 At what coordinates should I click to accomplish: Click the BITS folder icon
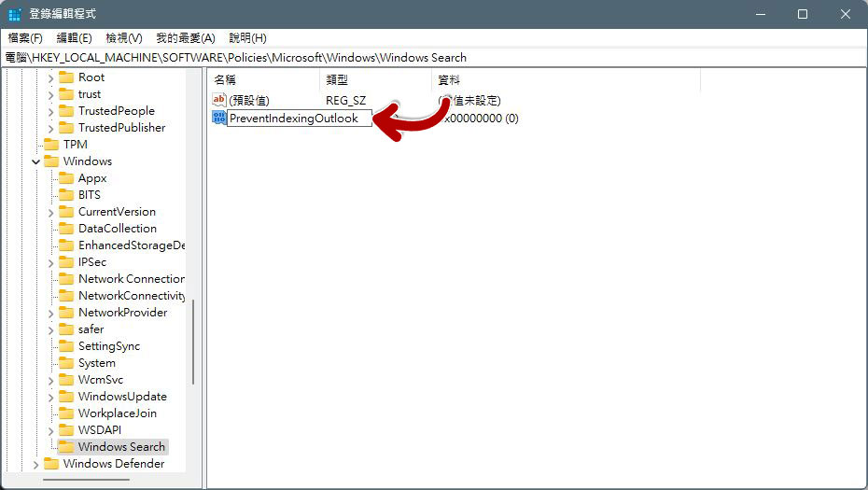pos(66,195)
